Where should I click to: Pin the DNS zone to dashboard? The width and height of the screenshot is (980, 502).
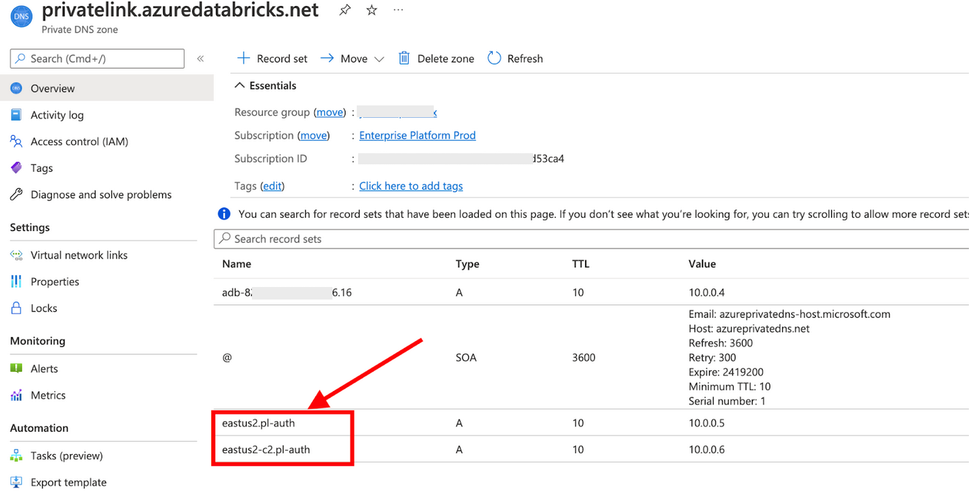(x=344, y=10)
